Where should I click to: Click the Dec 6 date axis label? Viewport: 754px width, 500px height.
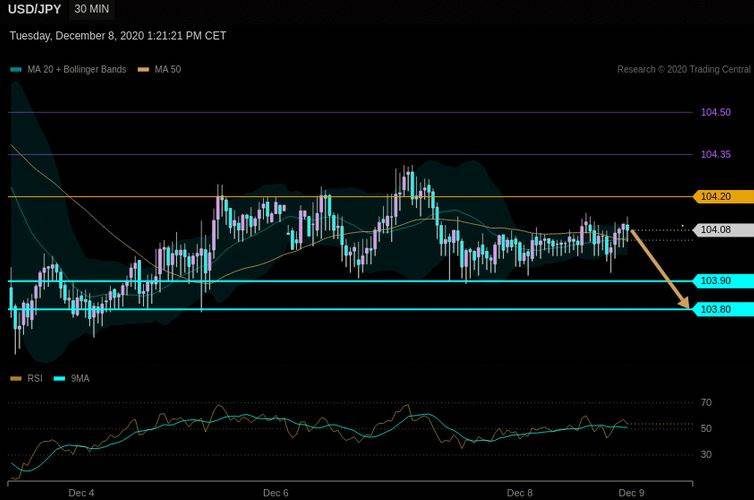click(276, 493)
